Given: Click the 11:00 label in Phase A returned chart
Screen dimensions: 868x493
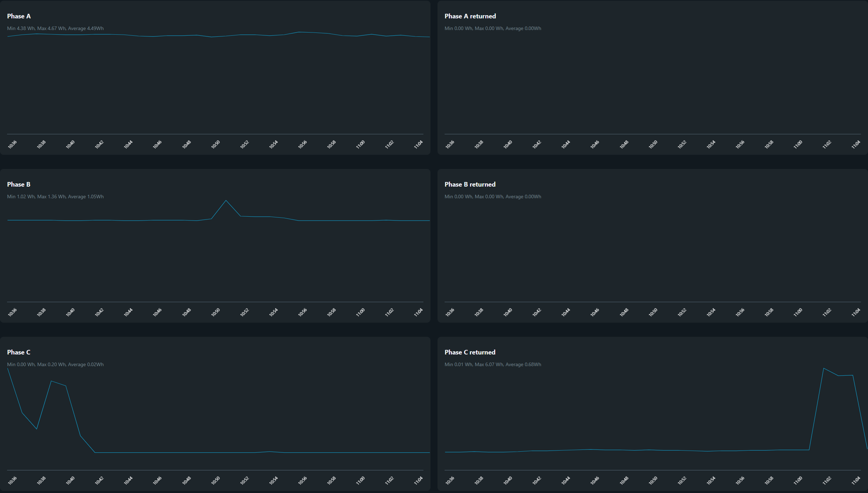Looking at the screenshot, I should tap(798, 144).
